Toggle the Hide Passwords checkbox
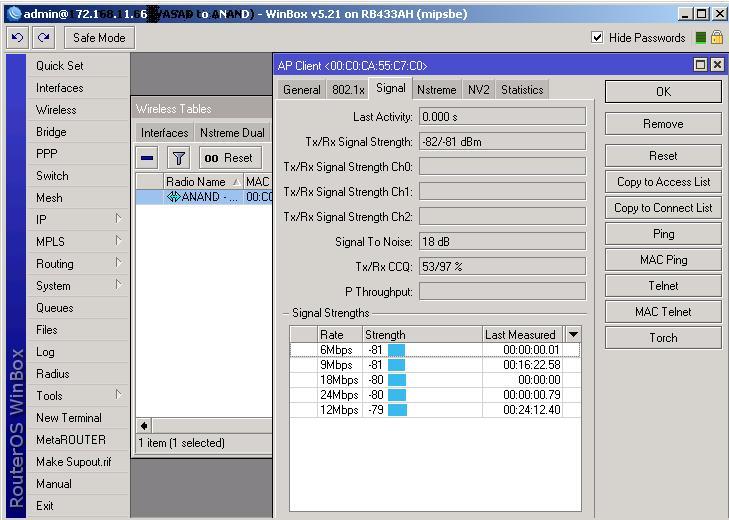Viewport: 729px width, 520px height. coord(597,37)
